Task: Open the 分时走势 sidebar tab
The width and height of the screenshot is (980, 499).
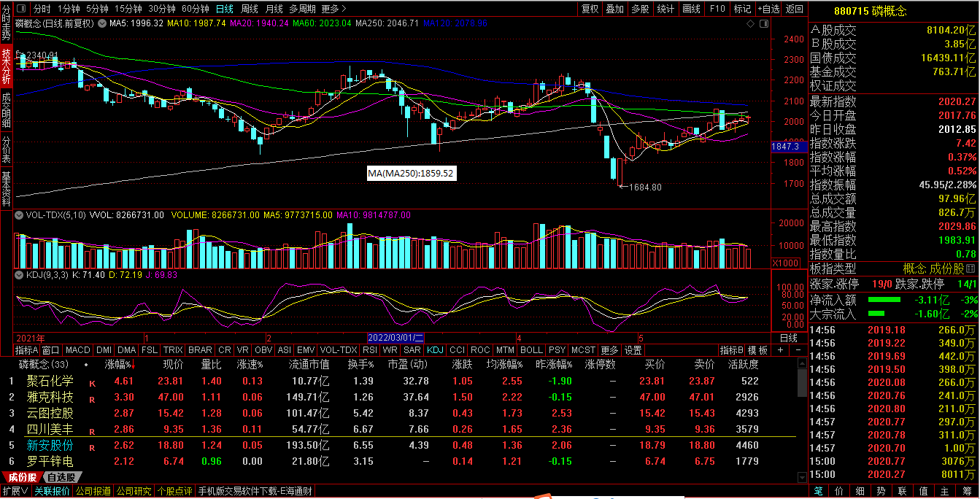Action: coord(7,21)
